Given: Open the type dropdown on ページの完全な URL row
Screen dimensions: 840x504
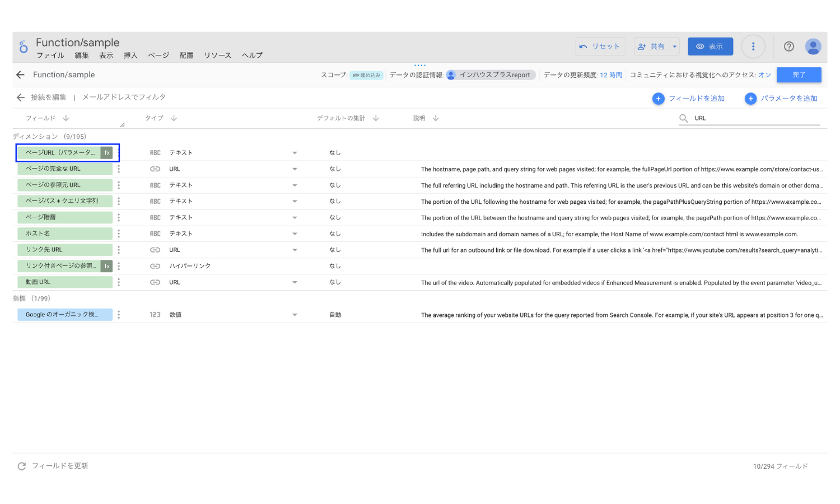Looking at the screenshot, I should 295,169.
